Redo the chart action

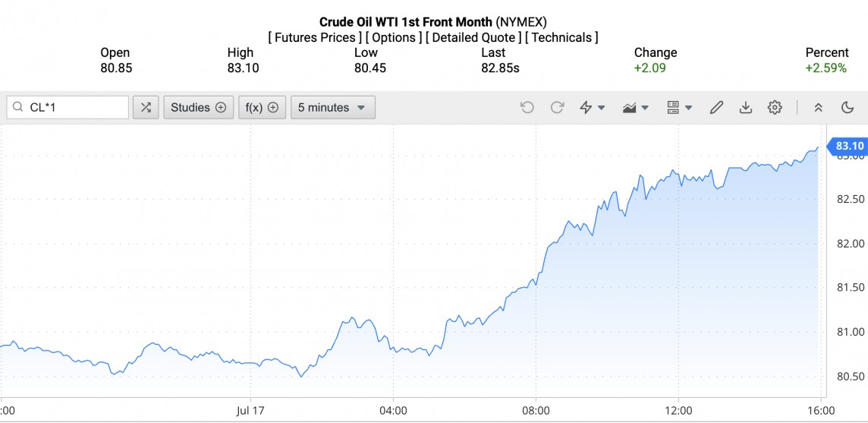pos(557,108)
